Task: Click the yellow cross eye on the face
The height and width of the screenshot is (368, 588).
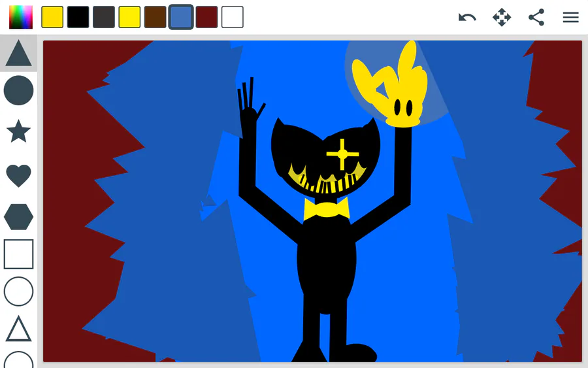Action: pyautogui.click(x=342, y=154)
